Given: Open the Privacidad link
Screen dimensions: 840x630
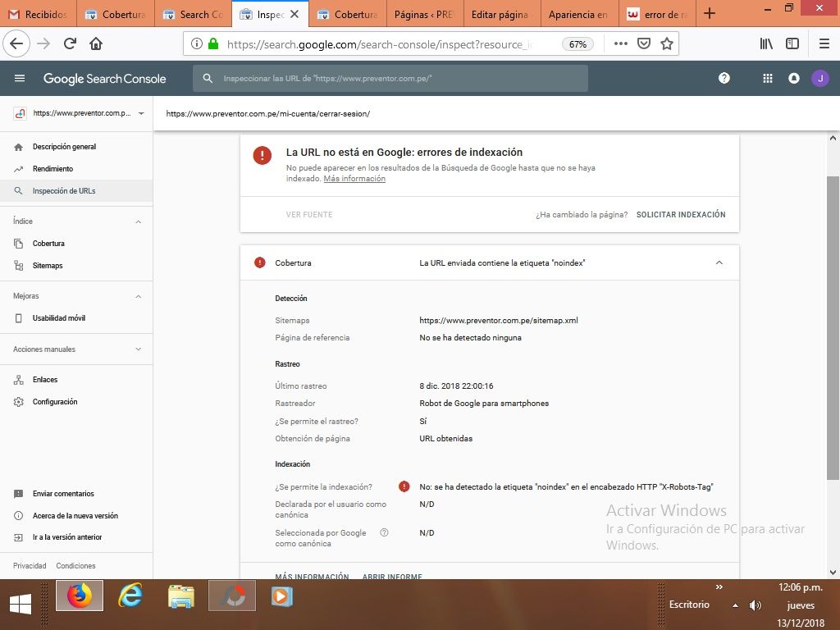Looking at the screenshot, I should pos(30,566).
